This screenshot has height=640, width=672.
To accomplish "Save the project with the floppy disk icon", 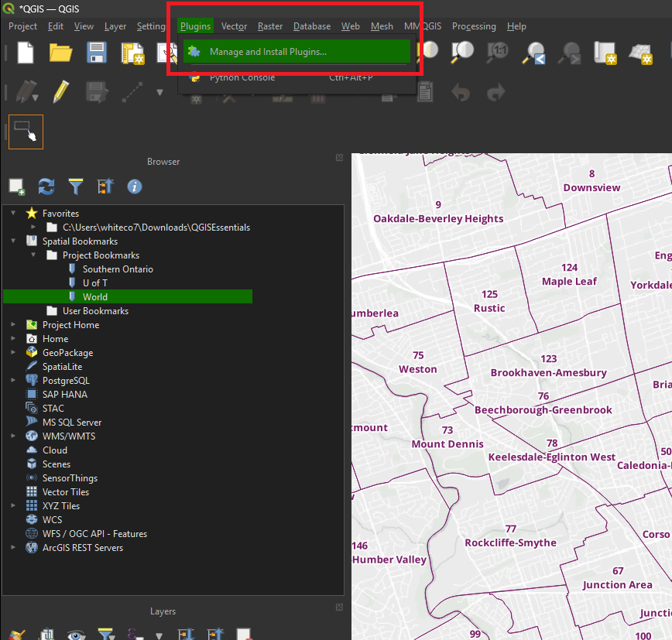I will pos(97,53).
